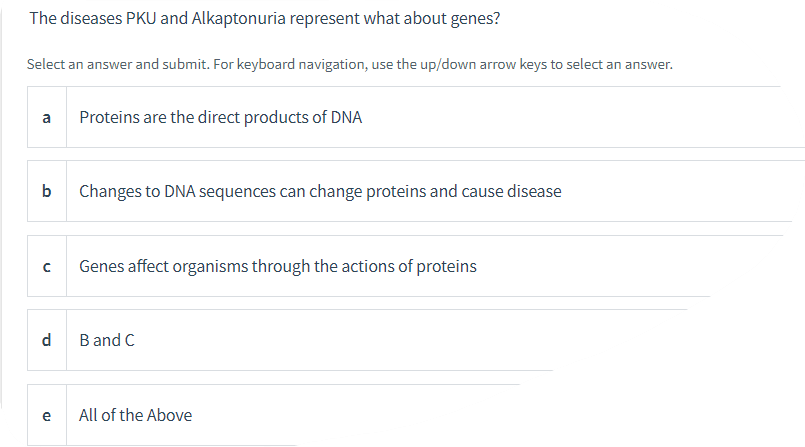The image size is (805, 447).
Task: Pick the option mentioning 'actions of proteins'
Action: tap(369, 266)
